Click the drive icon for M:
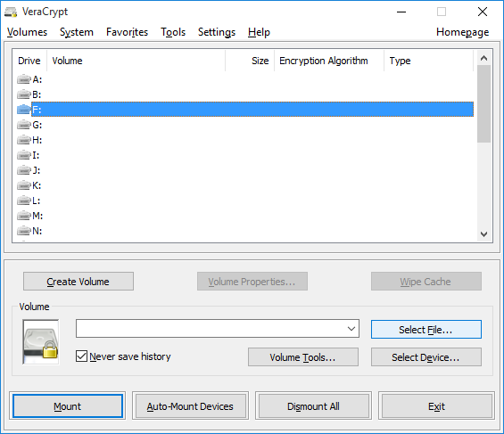504x434 pixels. click(x=24, y=216)
